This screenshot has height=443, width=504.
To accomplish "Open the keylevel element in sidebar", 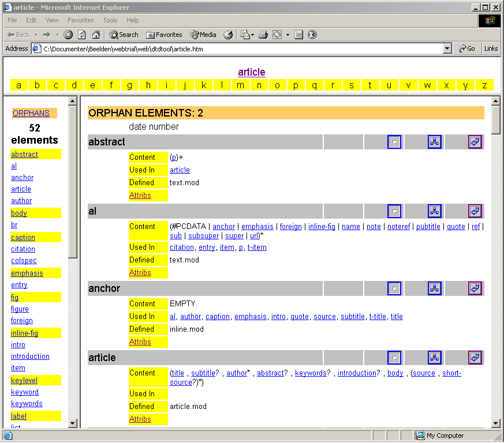I will (24, 380).
